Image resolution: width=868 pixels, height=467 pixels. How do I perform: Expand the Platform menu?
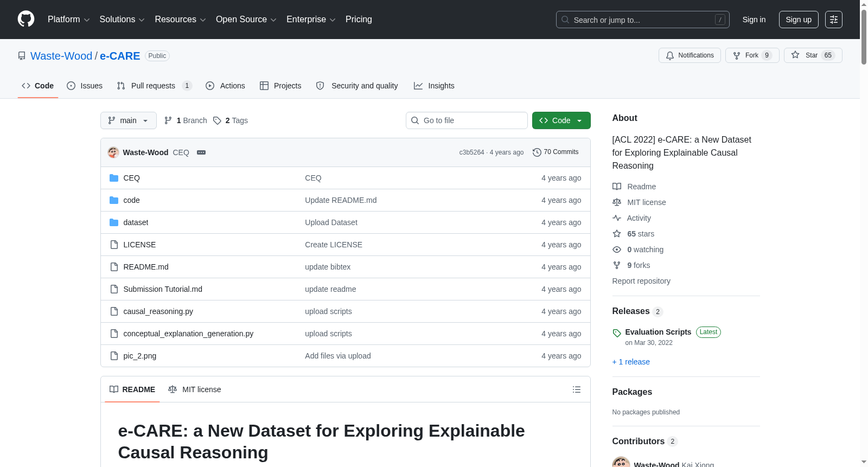click(69, 20)
